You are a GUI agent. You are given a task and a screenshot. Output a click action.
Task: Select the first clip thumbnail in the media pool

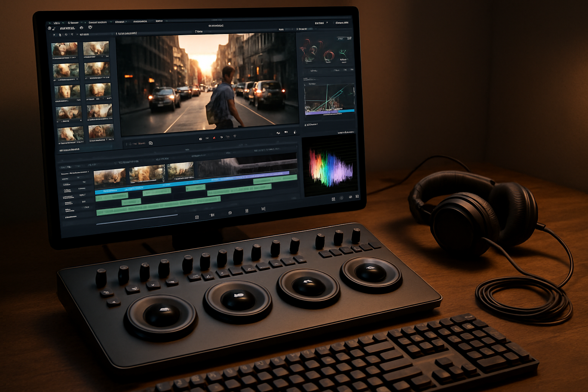pos(64,49)
